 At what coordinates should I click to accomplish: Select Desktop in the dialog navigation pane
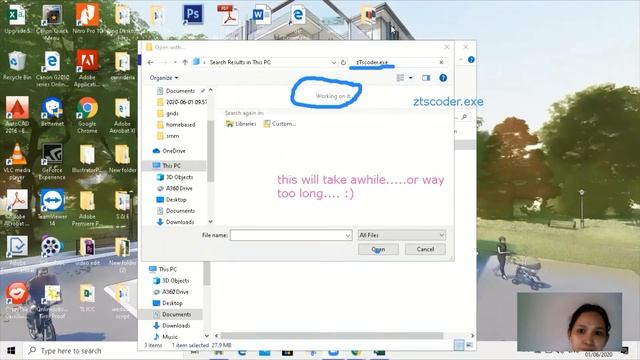point(172,200)
